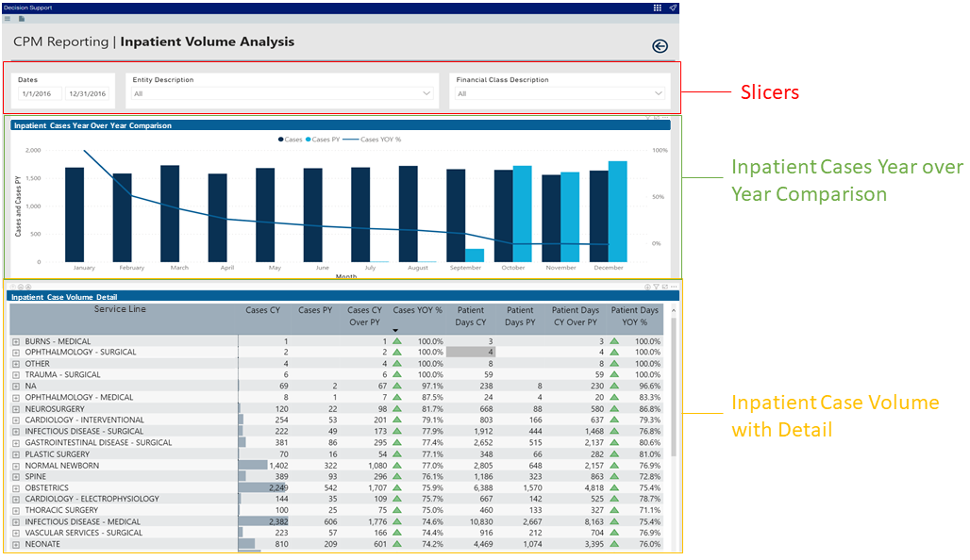
Task: Click the send/notification icon in title bar
Action: click(673, 7)
